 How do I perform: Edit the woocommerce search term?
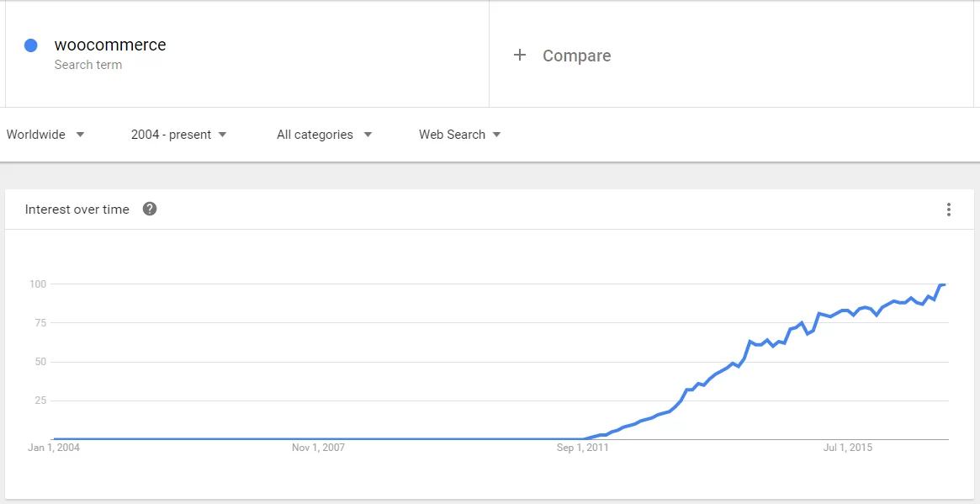pos(110,45)
